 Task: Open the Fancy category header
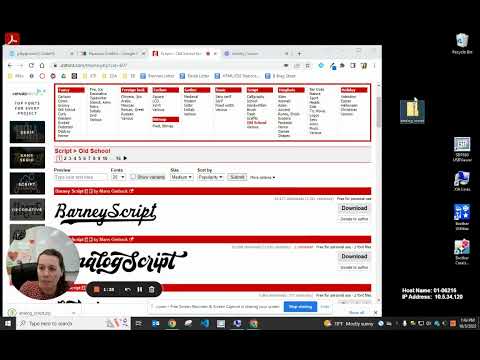pyautogui.click(x=71, y=90)
